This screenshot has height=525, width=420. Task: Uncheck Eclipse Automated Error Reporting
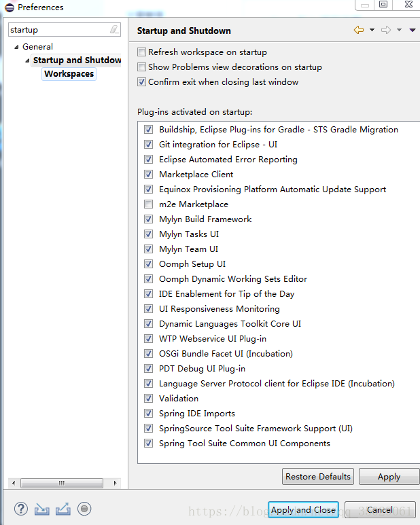coord(148,160)
